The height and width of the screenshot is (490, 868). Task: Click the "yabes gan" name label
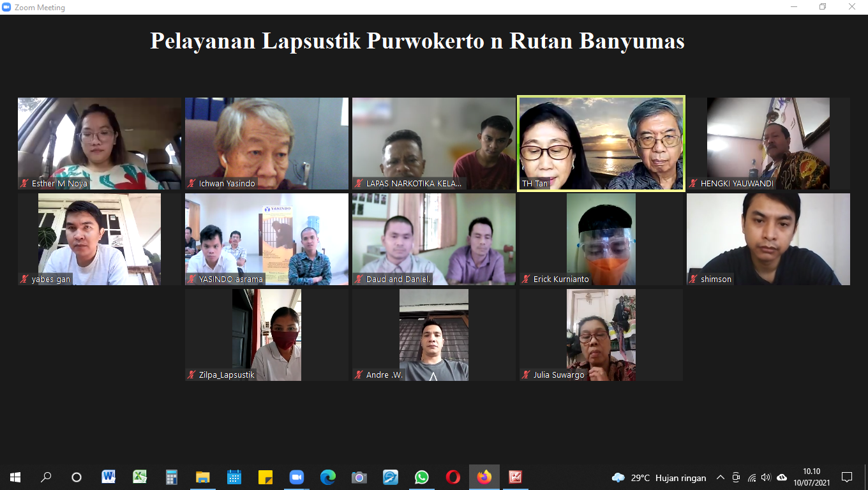(x=51, y=279)
